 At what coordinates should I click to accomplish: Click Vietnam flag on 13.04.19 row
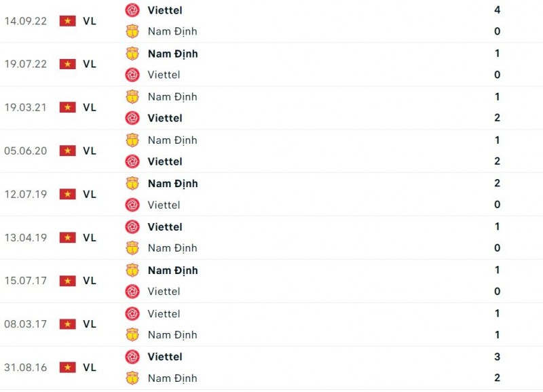click(x=67, y=237)
